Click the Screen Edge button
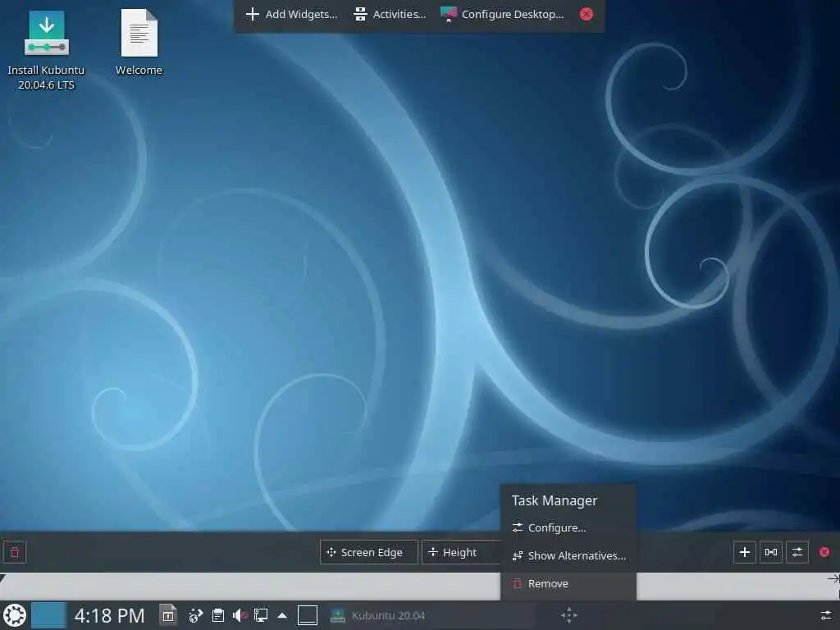Viewport: 840px width, 630px height. (368, 552)
